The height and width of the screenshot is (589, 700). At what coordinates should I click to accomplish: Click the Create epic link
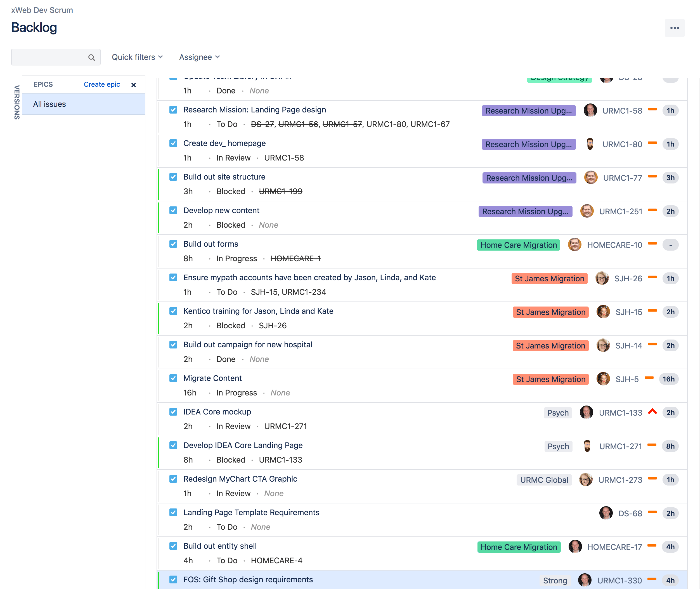pyautogui.click(x=101, y=84)
